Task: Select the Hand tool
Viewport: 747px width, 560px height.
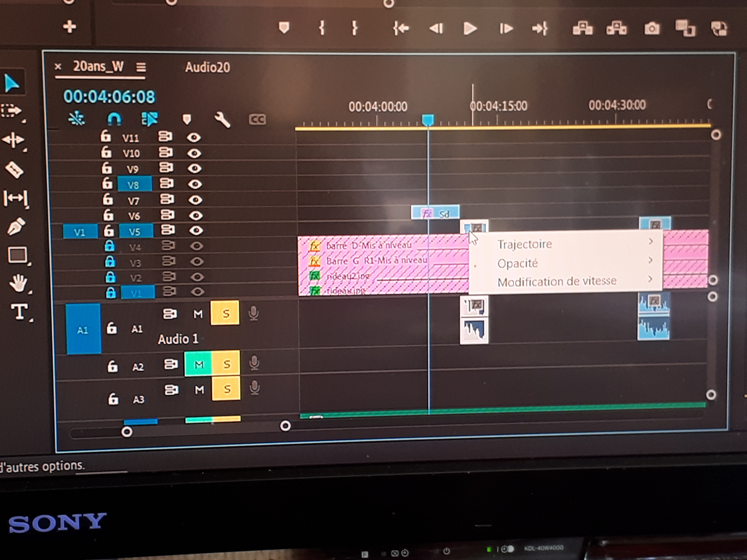Action: click(x=18, y=283)
